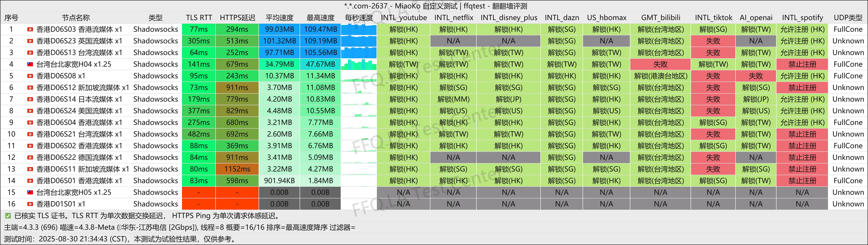This screenshot has height=245, width=868.
Task: Click the green speed graph for 台湾台北家宽H04
Action: [x=359, y=64]
